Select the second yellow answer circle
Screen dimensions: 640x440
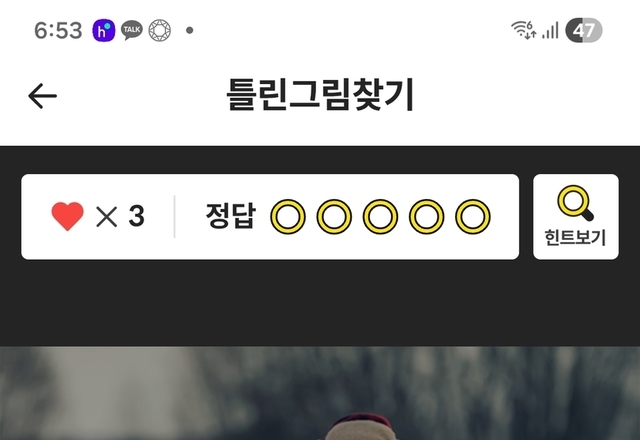pyautogui.click(x=334, y=217)
